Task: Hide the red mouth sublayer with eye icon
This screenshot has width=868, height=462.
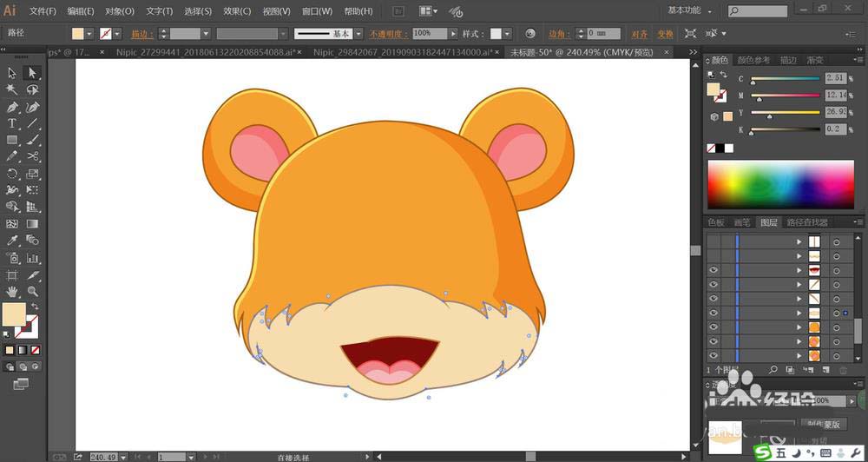Action: coord(713,270)
